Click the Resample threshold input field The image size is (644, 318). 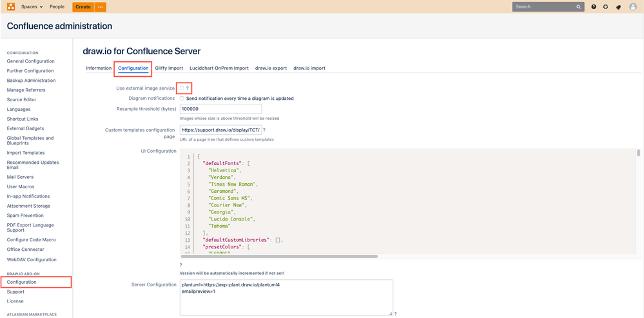click(x=220, y=109)
